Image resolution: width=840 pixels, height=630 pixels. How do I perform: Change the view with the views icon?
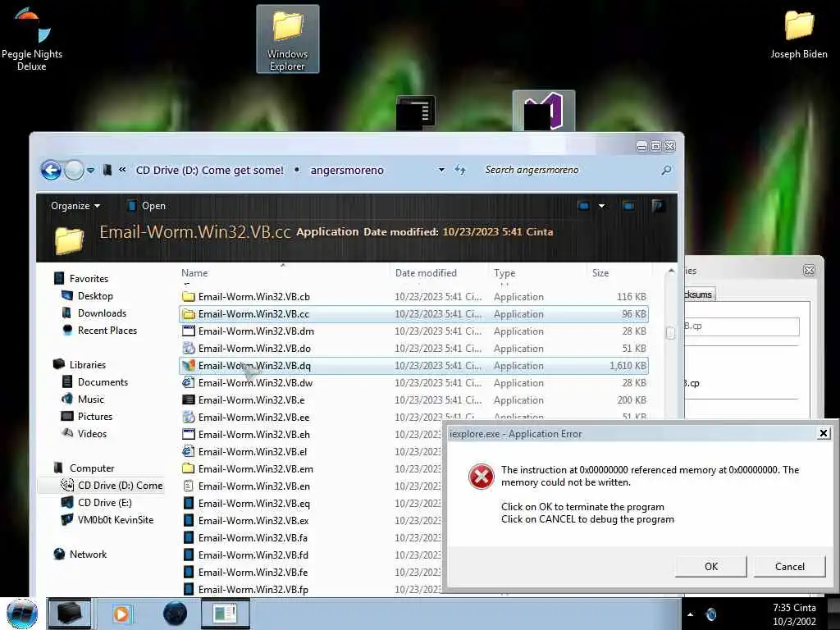click(x=583, y=206)
